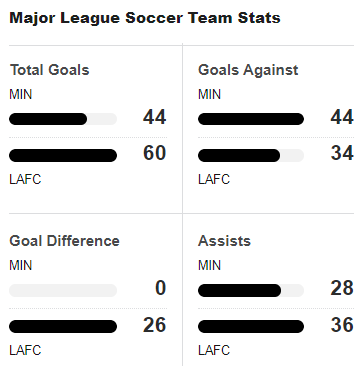Click the value 26 in Goal Difference
363x366 pixels.
tap(155, 325)
